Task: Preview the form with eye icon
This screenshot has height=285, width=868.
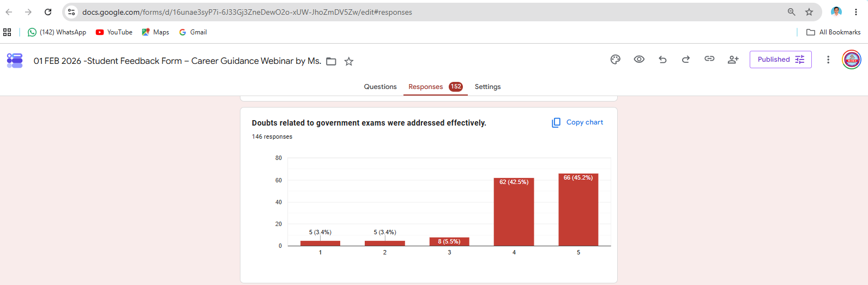Action: point(639,60)
